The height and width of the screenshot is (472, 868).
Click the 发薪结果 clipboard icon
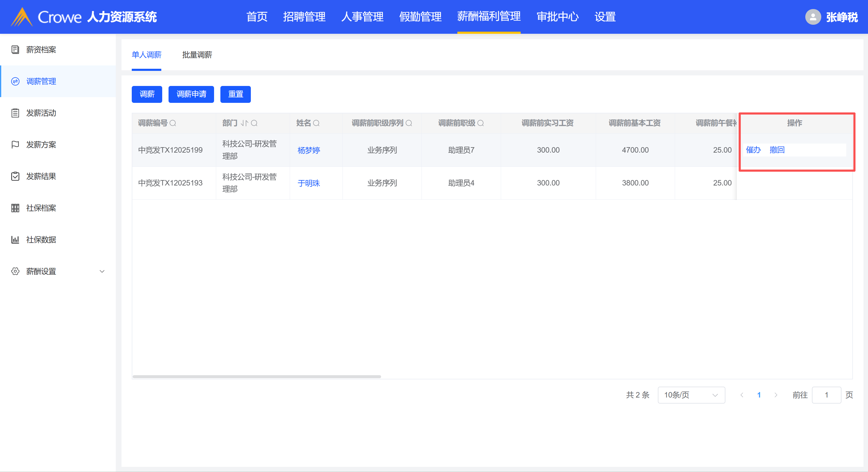click(15, 176)
